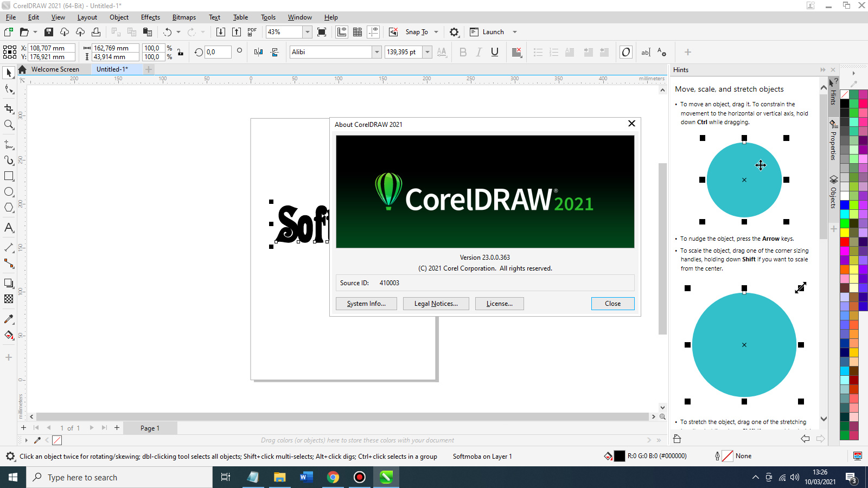Launch Google Chrome from the taskbar

coord(333,477)
